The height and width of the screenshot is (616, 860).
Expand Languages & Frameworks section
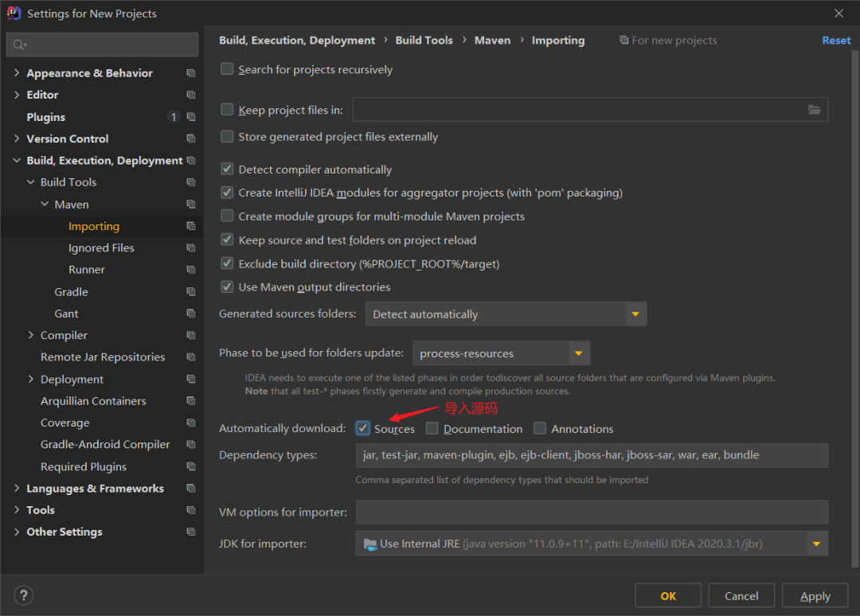17,488
